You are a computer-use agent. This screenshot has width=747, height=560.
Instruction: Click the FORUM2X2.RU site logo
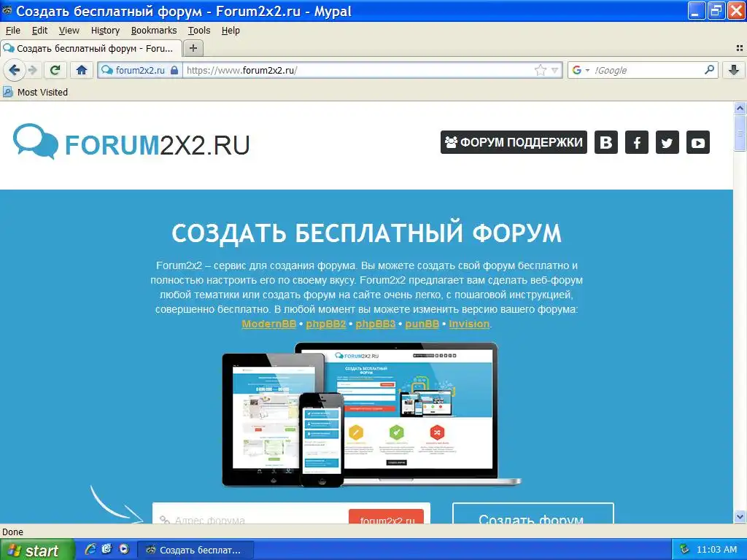coord(131,142)
